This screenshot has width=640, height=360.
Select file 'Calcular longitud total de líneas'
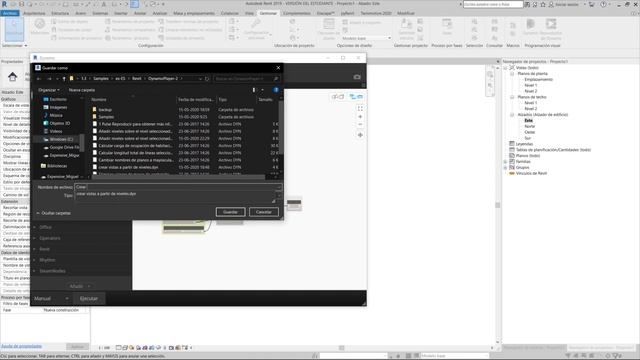(135, 153)
